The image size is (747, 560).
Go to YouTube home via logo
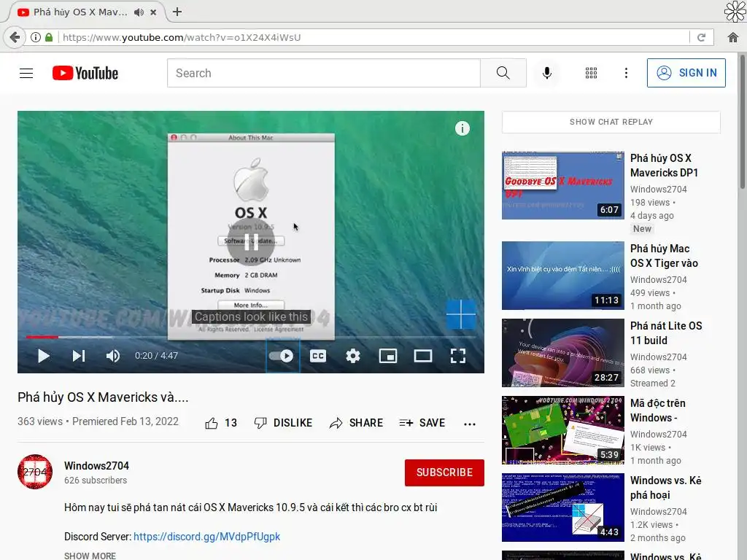tap(85, 73)
